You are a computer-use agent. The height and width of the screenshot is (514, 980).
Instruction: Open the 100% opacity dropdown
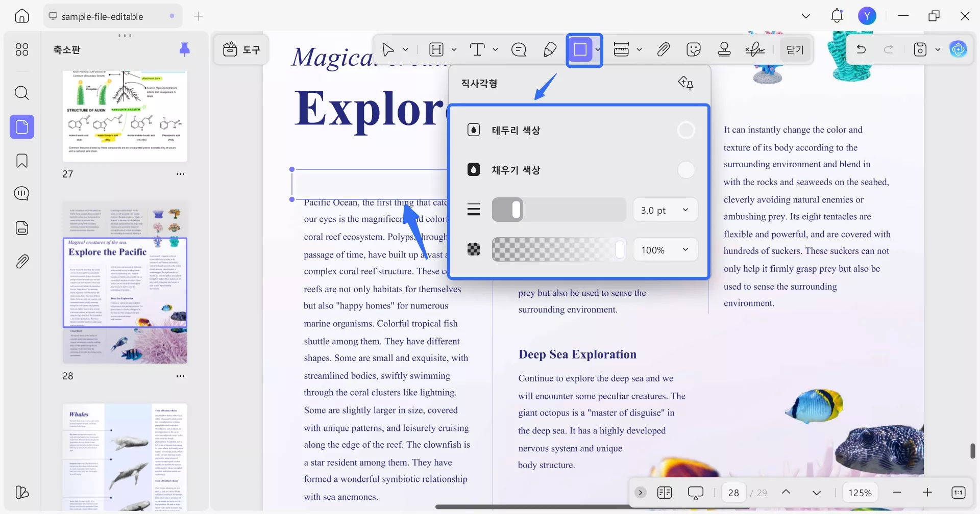665,250
